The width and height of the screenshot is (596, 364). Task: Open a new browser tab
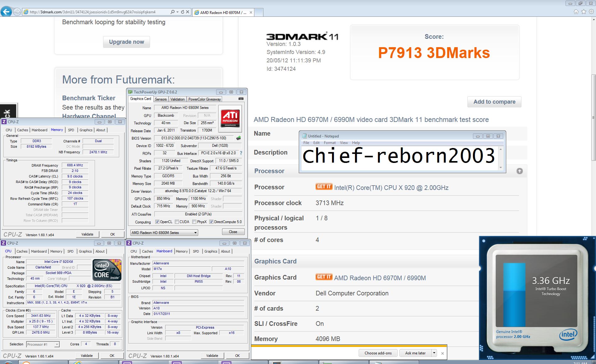(x=259, y=12)
